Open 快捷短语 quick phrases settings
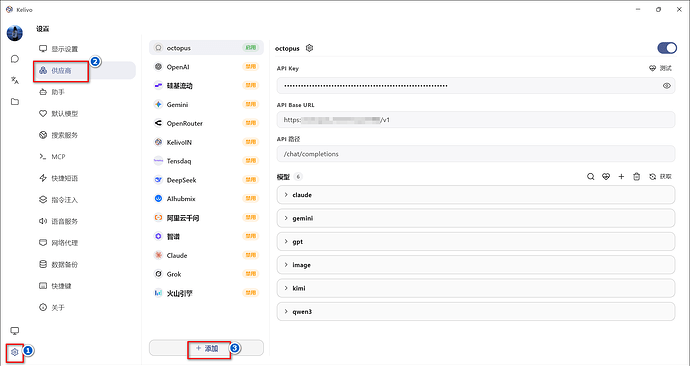The width and height of the screenshot is (690, 366). point(85,178)
